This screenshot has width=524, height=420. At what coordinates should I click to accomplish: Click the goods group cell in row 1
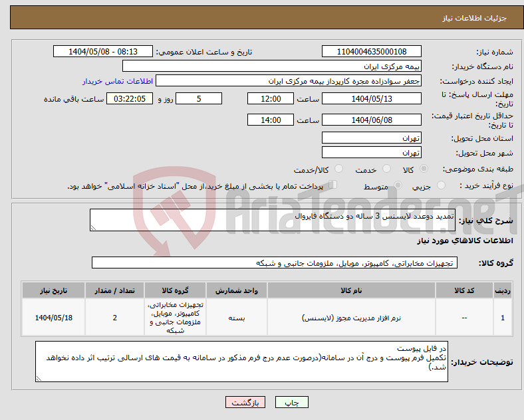click(x=175, y=317)
